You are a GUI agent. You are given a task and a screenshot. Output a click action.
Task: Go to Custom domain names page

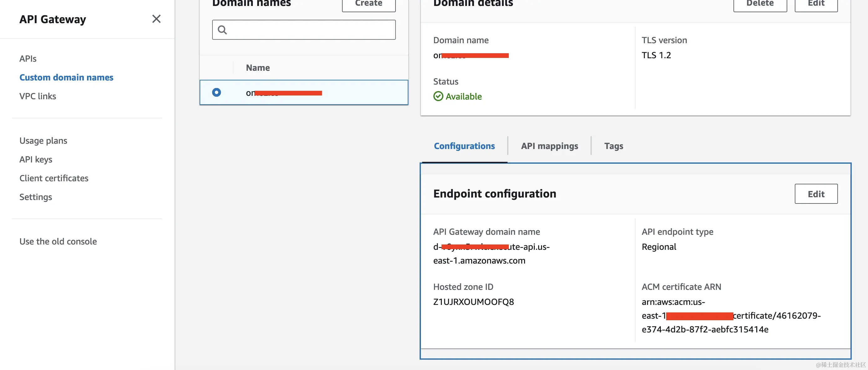[x=66, y=78]
